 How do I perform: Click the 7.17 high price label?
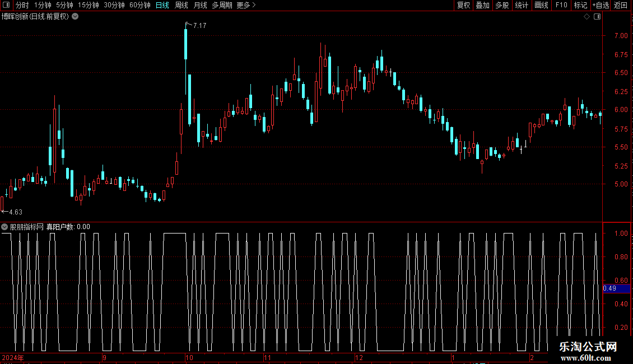[x=199, y=25]
